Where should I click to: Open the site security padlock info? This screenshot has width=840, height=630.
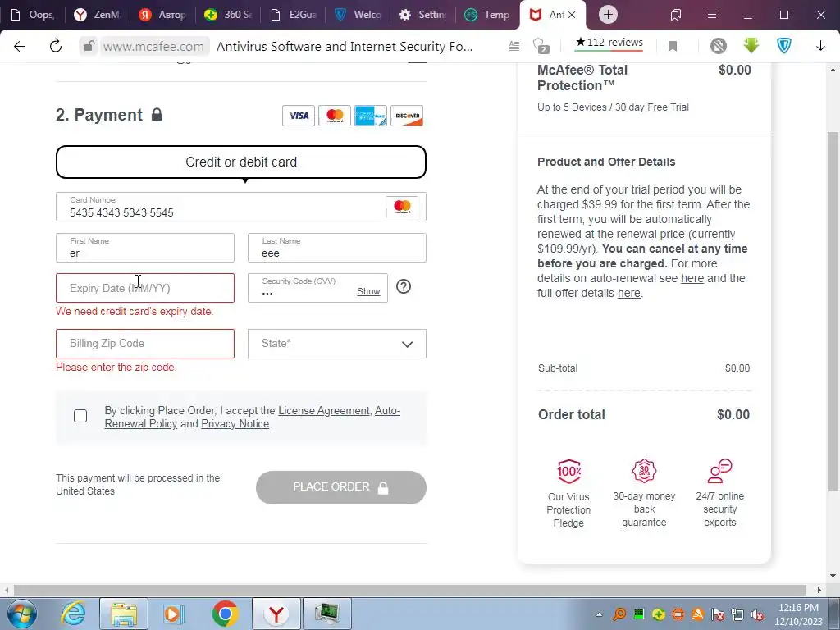pos(89,47)
